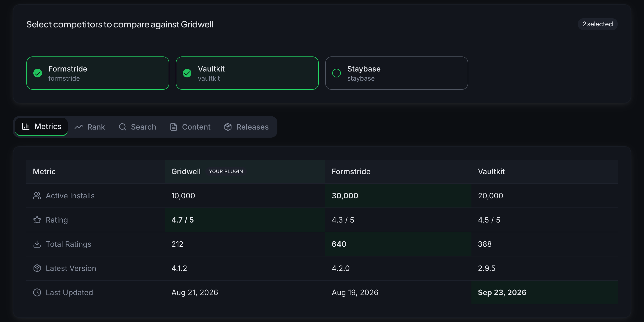The height and width of the screenshot is (322, 644).
Task: Click the trending arrow icon on Rank tab
Action: (78, 127)
